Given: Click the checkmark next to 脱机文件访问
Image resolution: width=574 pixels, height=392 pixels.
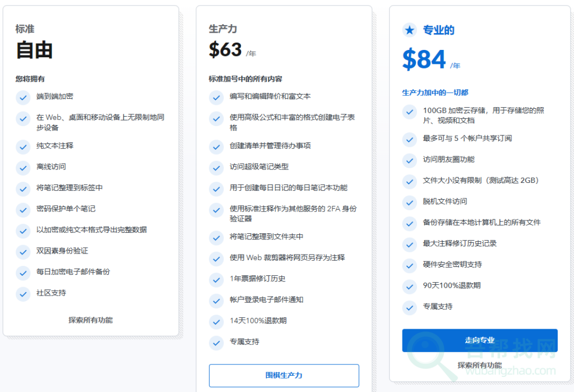Looking at the screenshot, I should pyautogui.click(x=410, y=202).
